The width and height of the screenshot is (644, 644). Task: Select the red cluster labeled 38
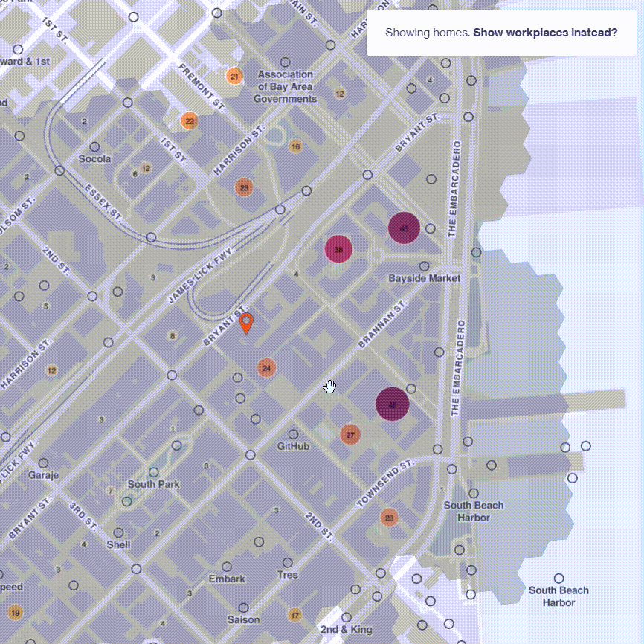[338, 249]
